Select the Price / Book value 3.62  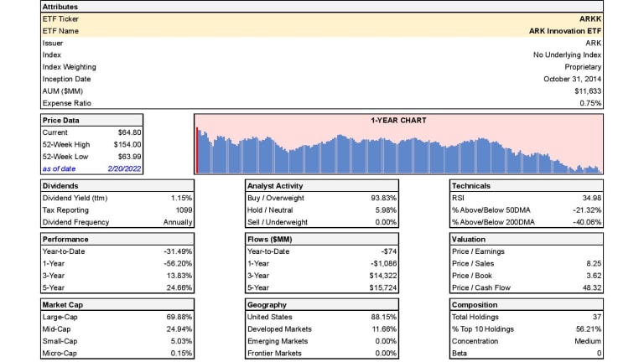tap(595, 276)
